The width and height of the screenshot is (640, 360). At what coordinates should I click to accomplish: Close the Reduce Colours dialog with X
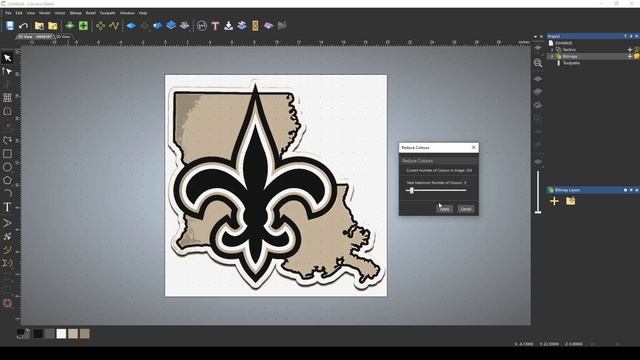click(473, 147)
